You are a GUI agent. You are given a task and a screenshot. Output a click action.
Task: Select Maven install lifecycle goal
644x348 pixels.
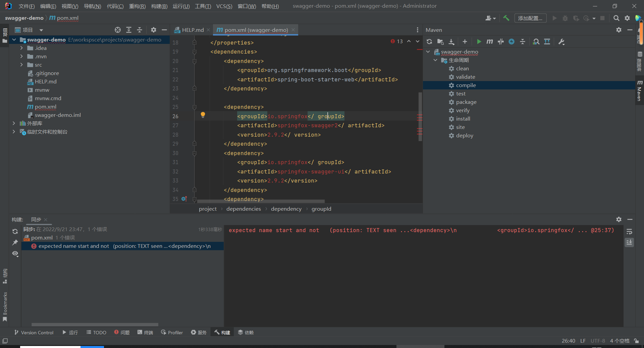pyautogui.click(x=463, y=119)
